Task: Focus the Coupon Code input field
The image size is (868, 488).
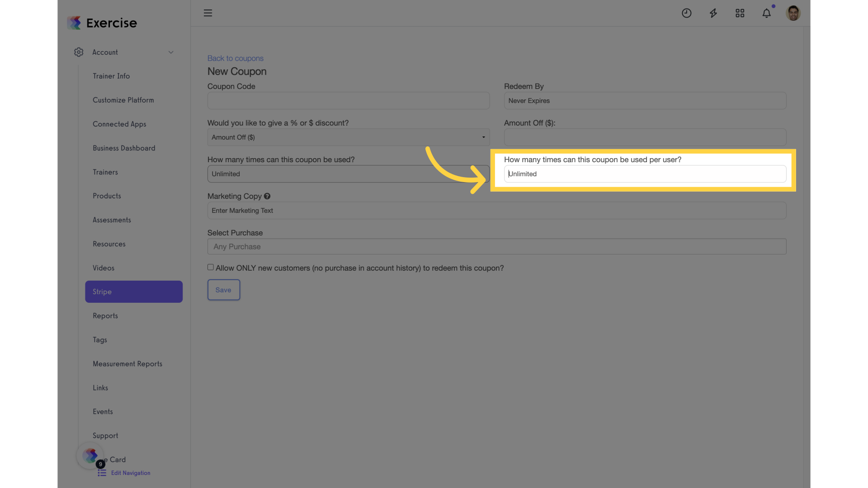Action: (x=348, y=101)
